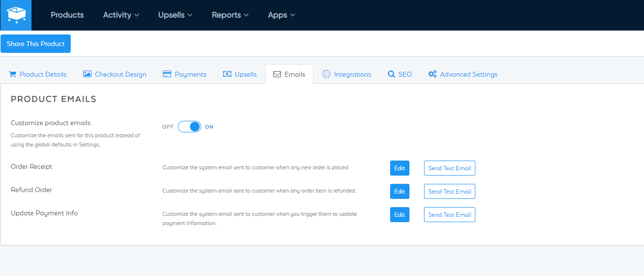Image resolution: width=644 pixels, height=276 pixels.
Task: Edit the Refund Order email
Action: coord(400,192)
